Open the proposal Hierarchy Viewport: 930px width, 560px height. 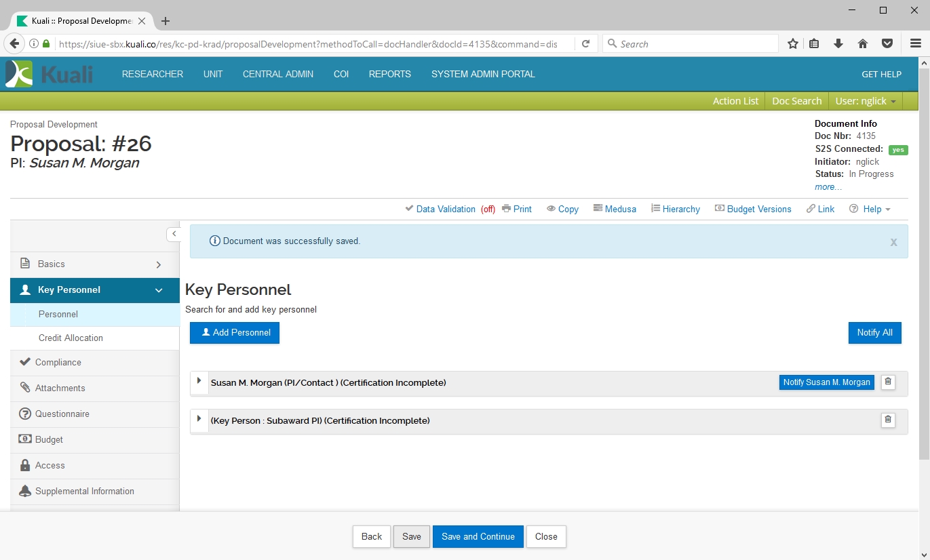click(x=675, y=209)
